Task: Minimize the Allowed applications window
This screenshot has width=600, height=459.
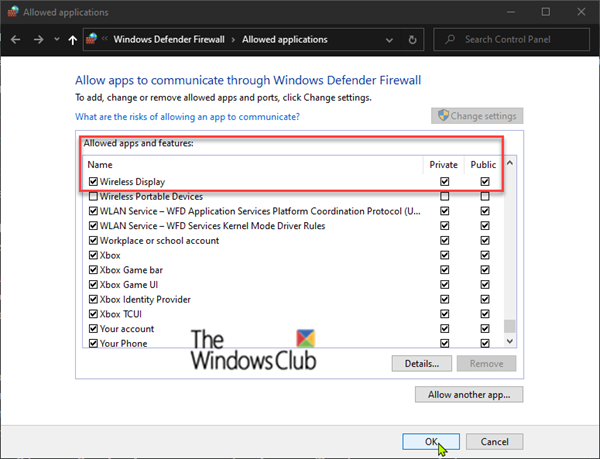Action: [x=510, y=12]
